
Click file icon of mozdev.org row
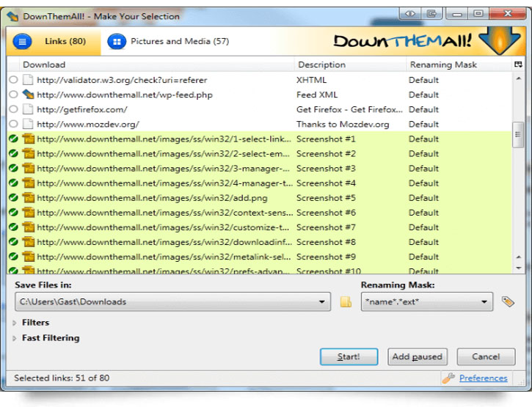[28, 124]
